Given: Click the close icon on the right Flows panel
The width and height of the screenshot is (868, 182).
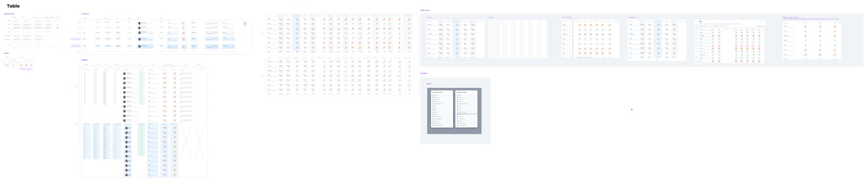Looking at the screenshot, I should coord(475,92).
